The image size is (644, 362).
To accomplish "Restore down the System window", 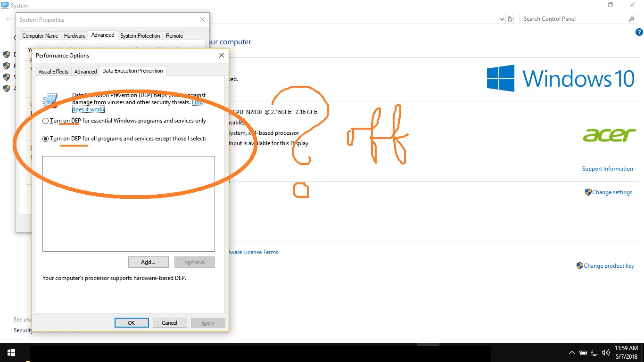I will [611, 5].
